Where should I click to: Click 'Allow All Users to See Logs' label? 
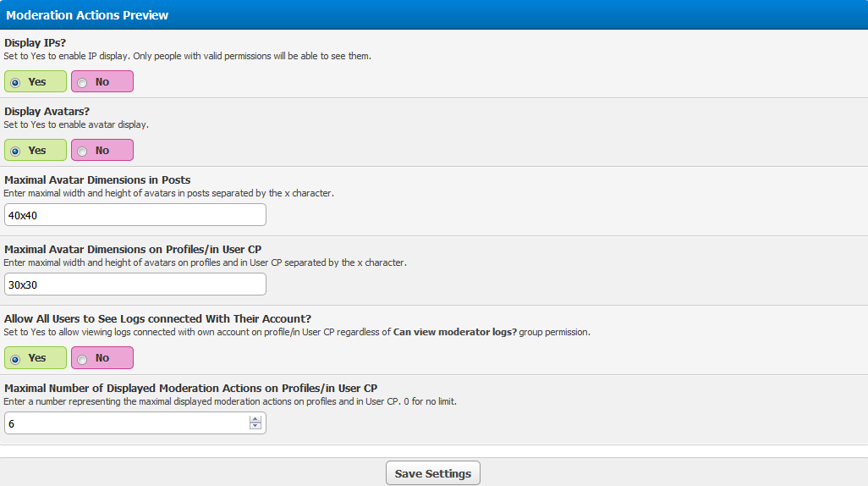tap(157, 318)
